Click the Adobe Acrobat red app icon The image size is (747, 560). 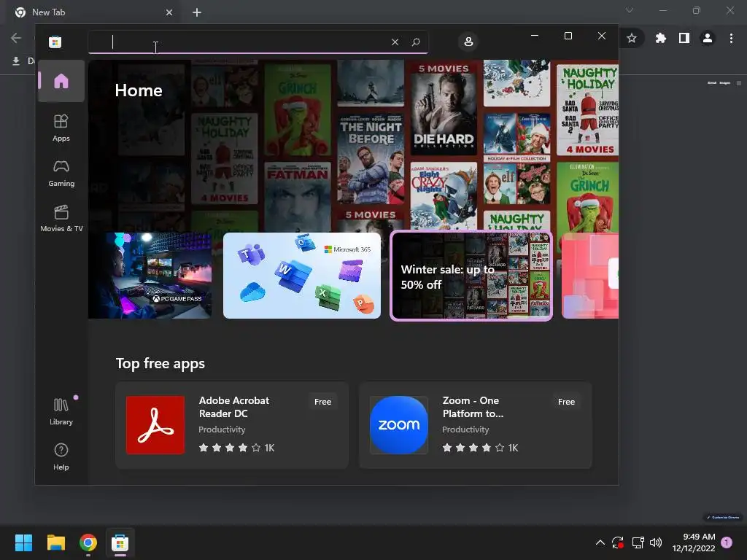(x=155, y=425)
